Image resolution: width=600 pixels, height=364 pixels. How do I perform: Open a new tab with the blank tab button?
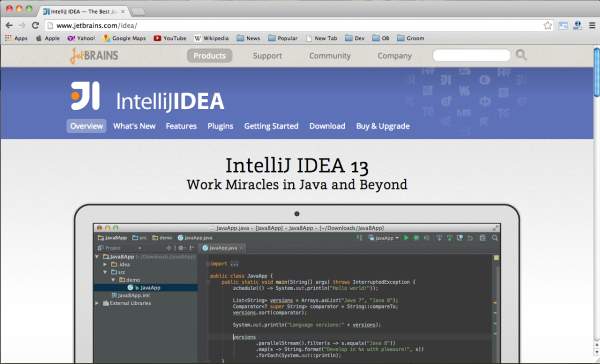138,12
